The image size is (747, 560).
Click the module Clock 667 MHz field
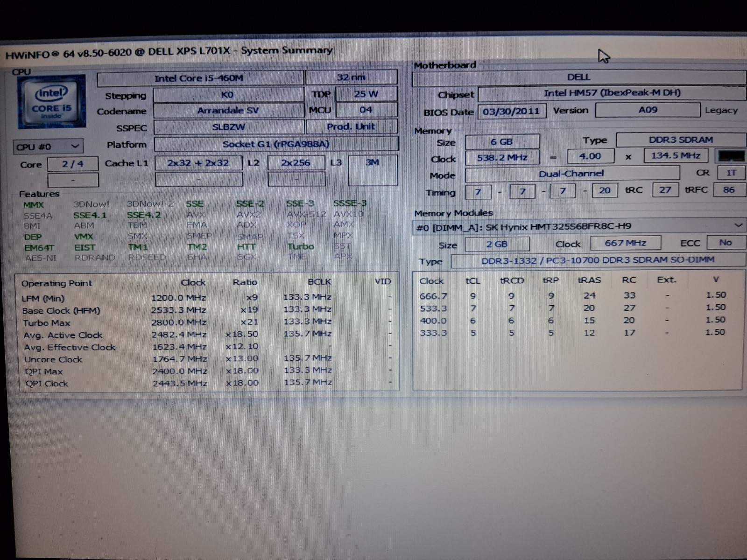pyautogui.click(x=626, y=243)
